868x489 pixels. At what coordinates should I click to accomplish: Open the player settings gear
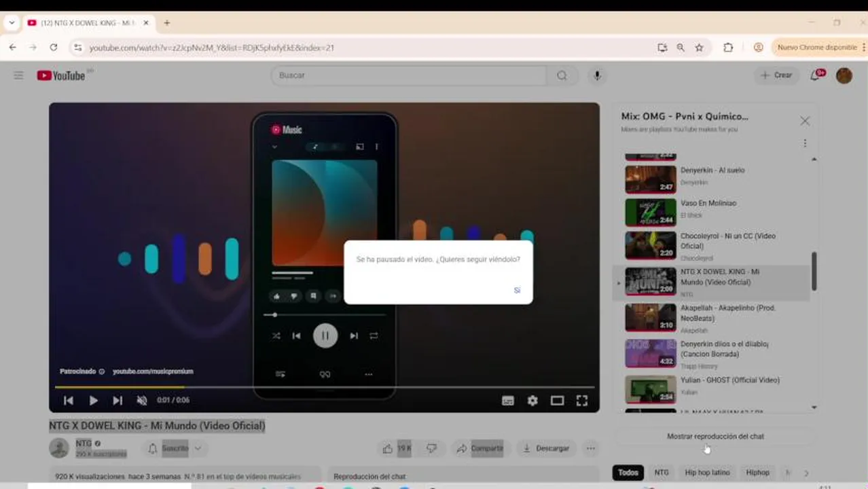coord(532,401)
